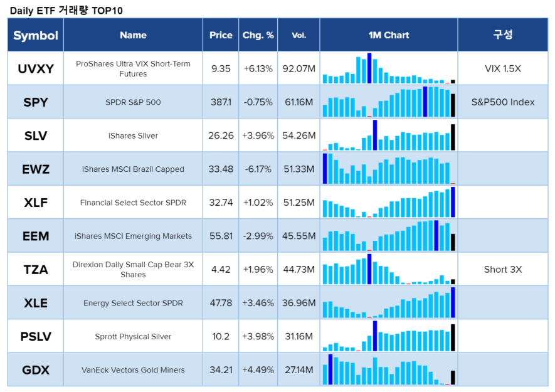Click SLV price 26.26
The width and height of the screenshot is (555, 392).
point(221,135)
